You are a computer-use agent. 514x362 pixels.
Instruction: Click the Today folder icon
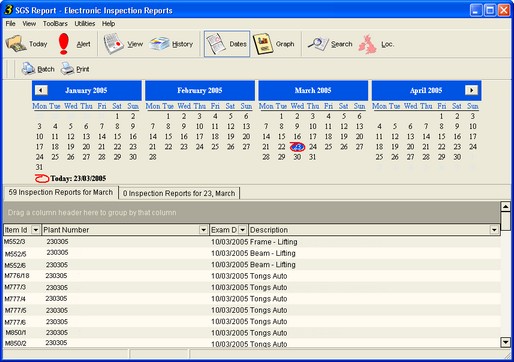click(16, 44)
